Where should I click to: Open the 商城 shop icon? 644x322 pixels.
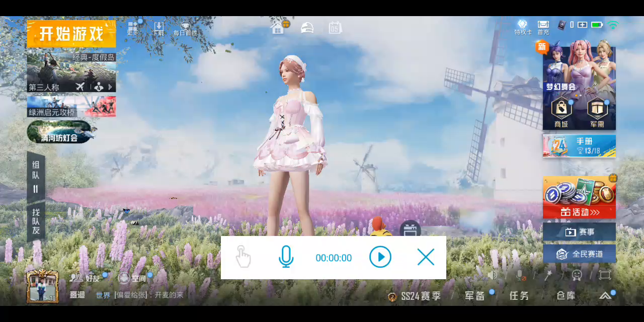561,112
